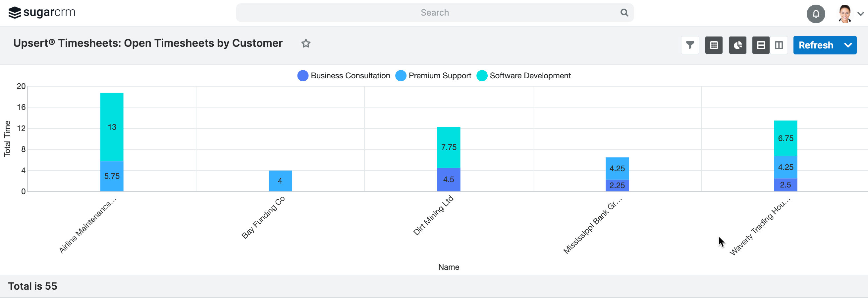Open the filter options for the report
868x298 pixels.
pos(690,45)
